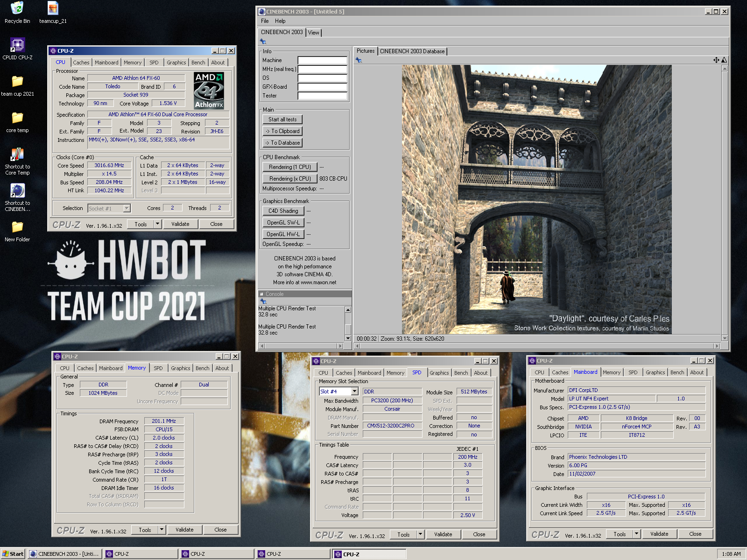747x560 pixels.
Task: Click the Tester input field
Action: [x=323, y=96]
